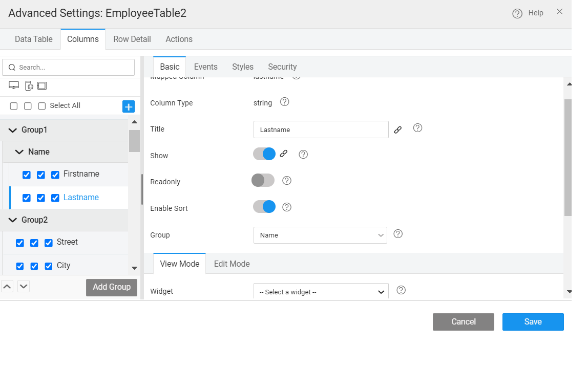588x367 pixels.
Task: Click help icon beside the Group dropdown
Action: coord(398,234)
